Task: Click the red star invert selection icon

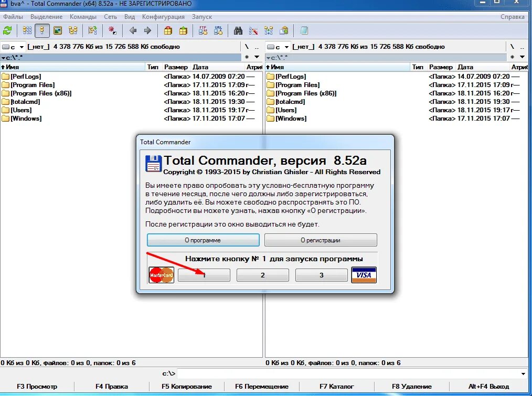Action: 112,30
